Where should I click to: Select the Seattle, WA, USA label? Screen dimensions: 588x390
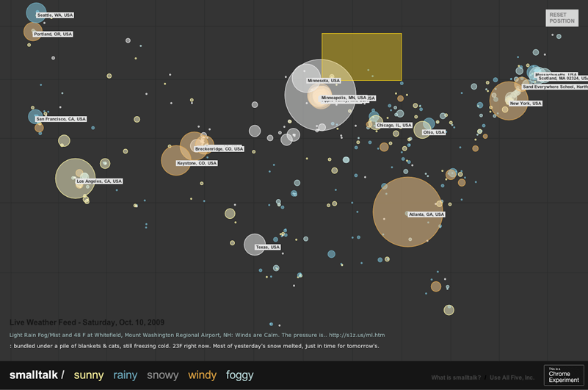click(55, 15)
